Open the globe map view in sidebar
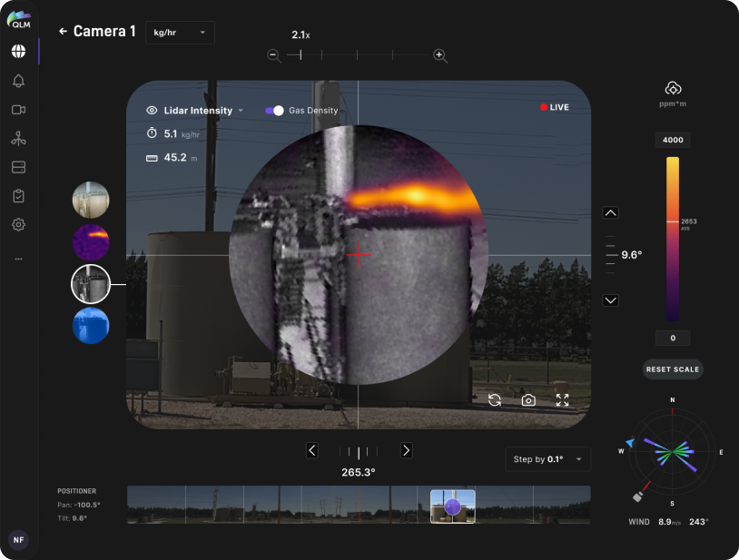The height and width of the screenshot is (560, 739). [18, 52]
